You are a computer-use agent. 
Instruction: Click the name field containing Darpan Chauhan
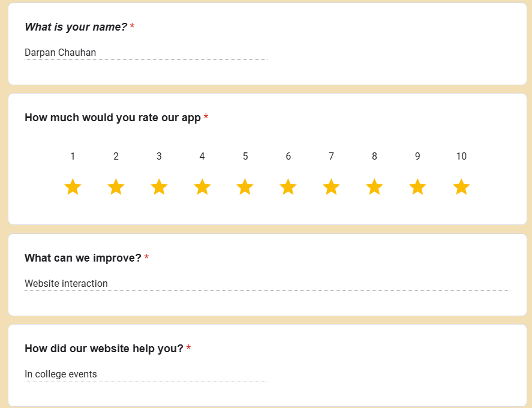[146, 53]
